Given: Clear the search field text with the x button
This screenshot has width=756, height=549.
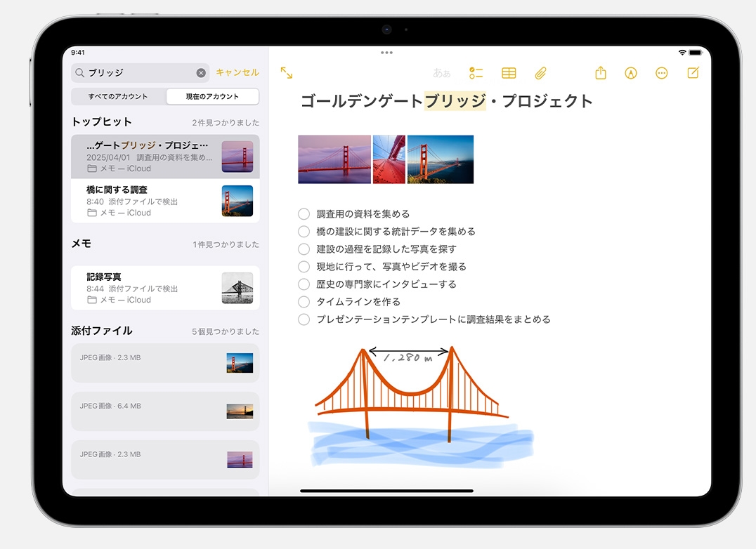Looking at the screenshot, I should [x=201, y=73].
